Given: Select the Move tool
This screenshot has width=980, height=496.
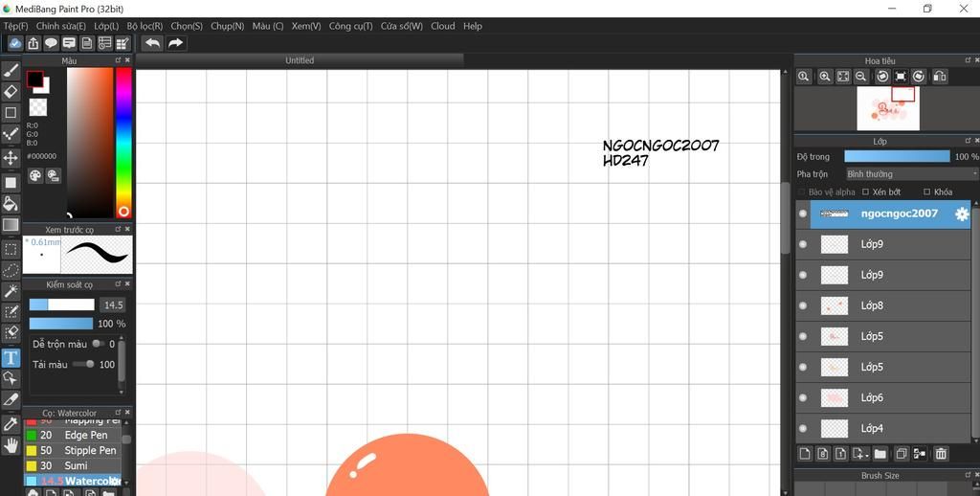Looking at the screenshot, I should (11, 157).
